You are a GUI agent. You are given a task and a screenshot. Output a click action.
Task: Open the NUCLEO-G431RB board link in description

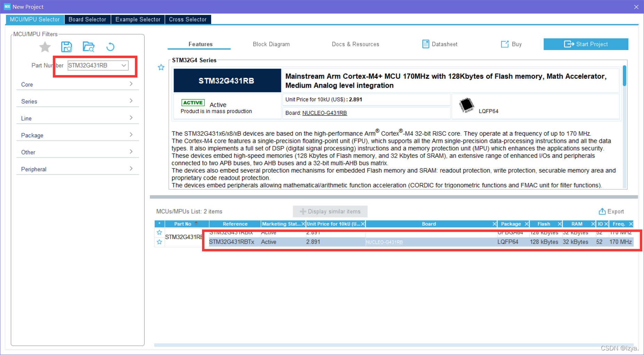[x=324, y=113]
